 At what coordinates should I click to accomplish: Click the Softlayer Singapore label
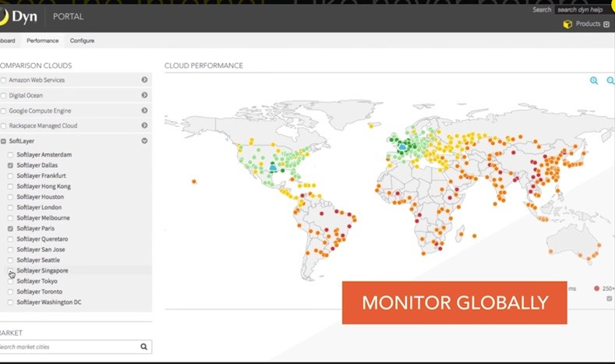(42, 270)
